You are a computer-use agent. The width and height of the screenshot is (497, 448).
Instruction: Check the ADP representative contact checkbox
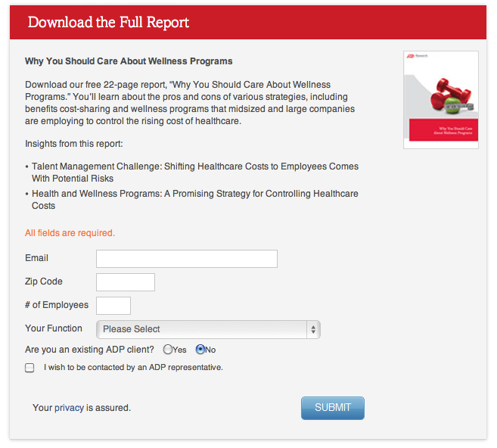[30, 368]
